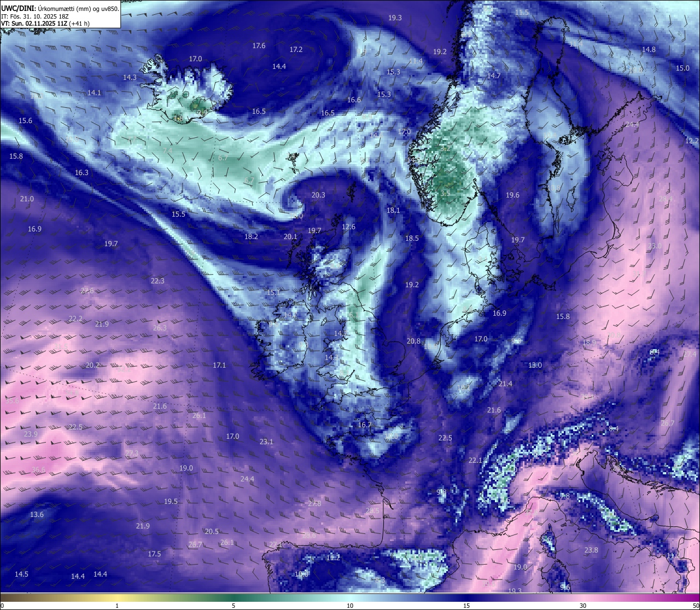700x610 pixels.
Task: Click the value label 17.5
Action: (154, 554)
